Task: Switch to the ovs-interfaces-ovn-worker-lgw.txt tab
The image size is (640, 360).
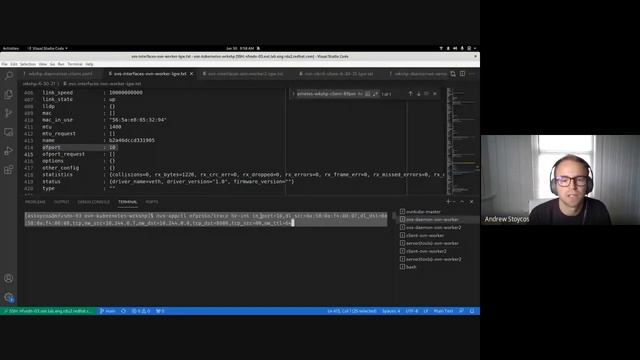Action: pyautogui.click(x=150, y=74)
